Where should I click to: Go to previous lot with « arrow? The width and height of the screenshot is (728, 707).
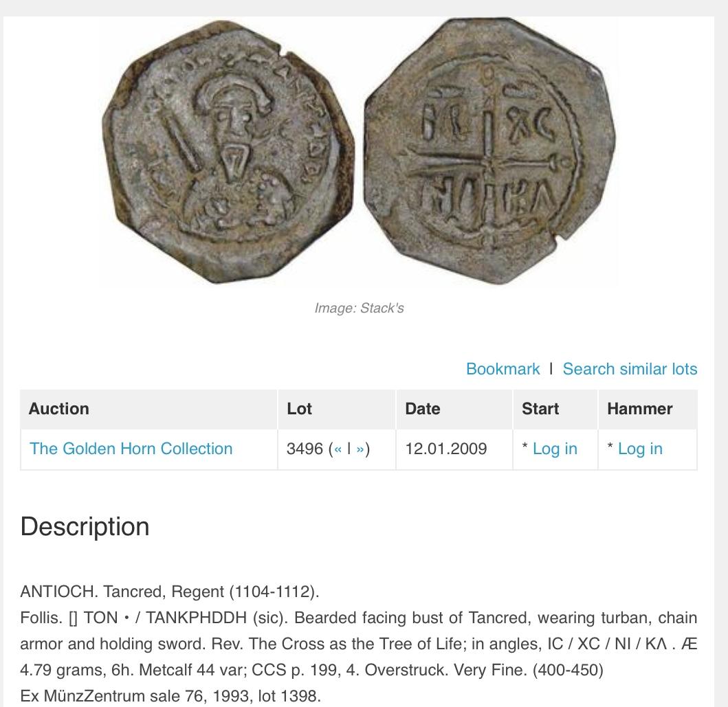(x=338, y=449)
